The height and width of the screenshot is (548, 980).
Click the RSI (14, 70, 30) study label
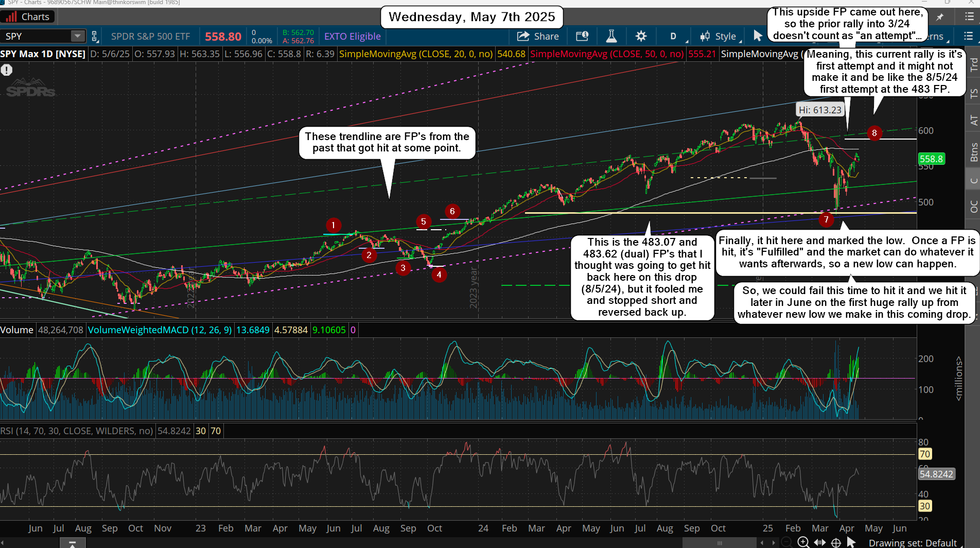pos(77,431)
